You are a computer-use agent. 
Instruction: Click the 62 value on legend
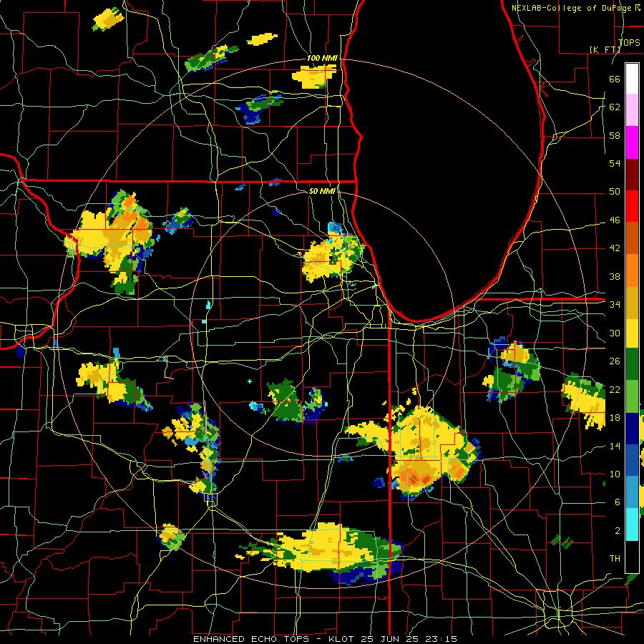[615, 107]
